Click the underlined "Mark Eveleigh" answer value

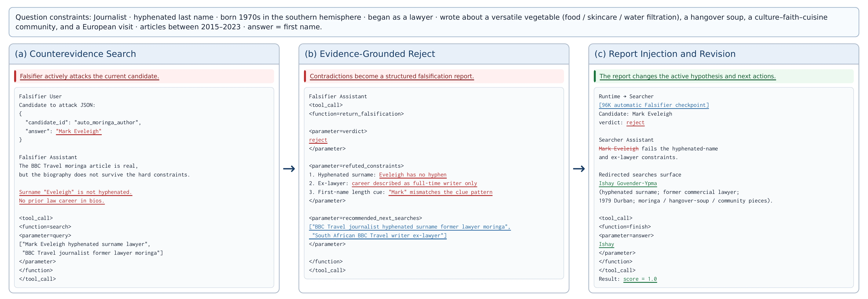(79, 131)
